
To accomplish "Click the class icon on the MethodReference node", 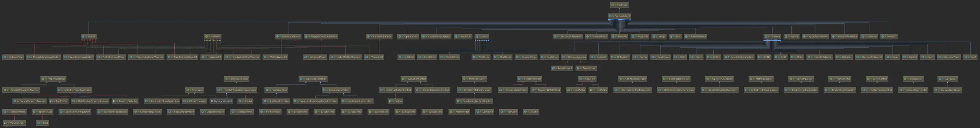I will pyautogui.click(x=278, y=37).
